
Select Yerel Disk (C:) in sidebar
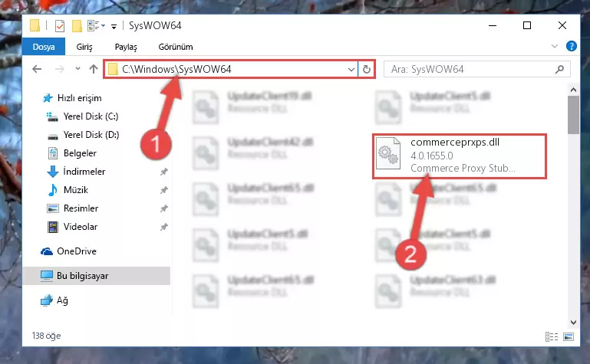(x=91, y=116)
